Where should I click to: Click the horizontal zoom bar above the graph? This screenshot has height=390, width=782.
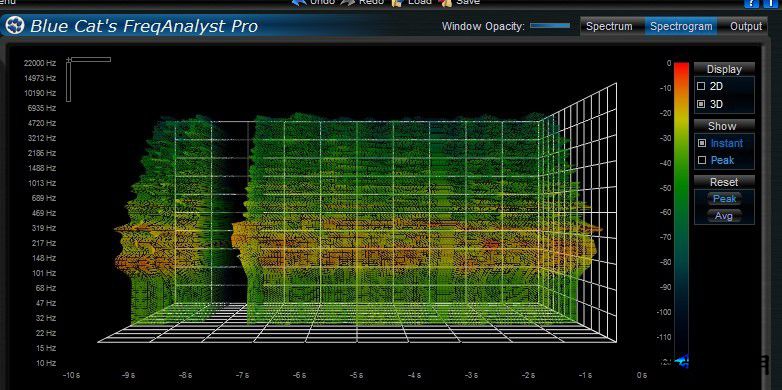90,60
